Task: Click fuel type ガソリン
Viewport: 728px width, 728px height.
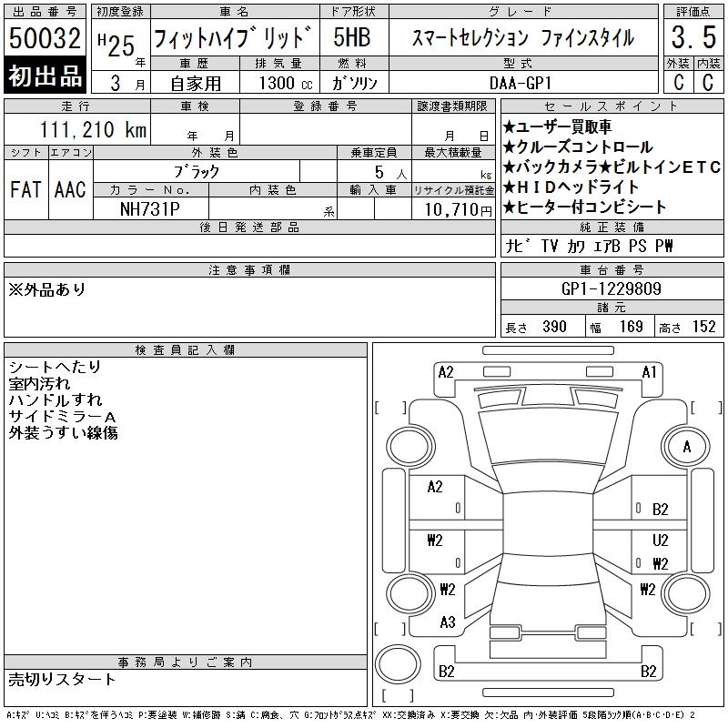Action: tap(354, 83)
